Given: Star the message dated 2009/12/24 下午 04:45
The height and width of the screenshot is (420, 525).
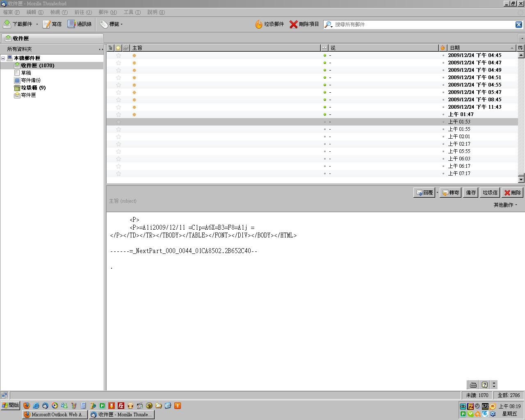Looking at the screenshot, I should tap(119, 55).
